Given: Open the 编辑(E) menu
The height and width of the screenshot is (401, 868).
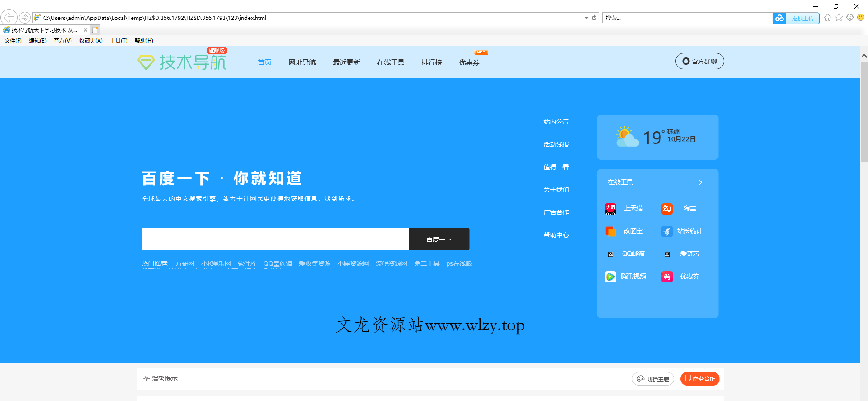Looking at the screenshot, I should click(x=38, y=41).
